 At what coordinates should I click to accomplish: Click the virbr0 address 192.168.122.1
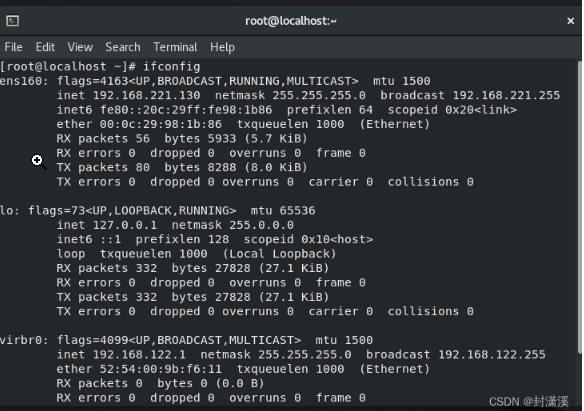[139, 354]
